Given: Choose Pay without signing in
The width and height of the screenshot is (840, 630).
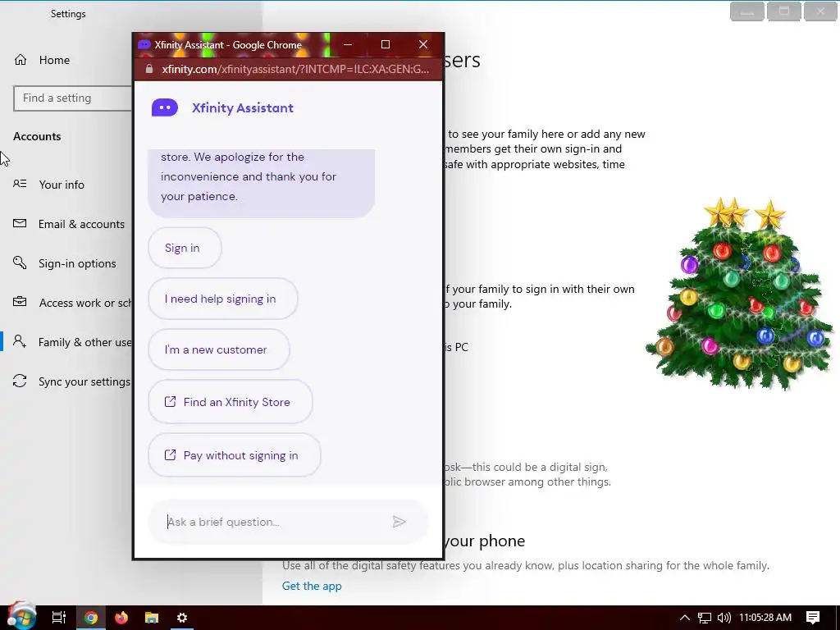Looking at the screenshot, I should (x=234, y=455).
